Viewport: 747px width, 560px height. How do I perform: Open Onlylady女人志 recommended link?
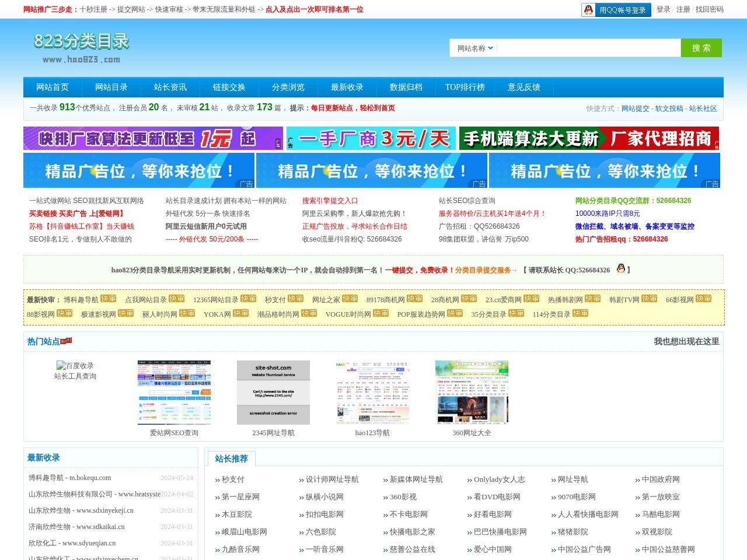coord(500,480)
